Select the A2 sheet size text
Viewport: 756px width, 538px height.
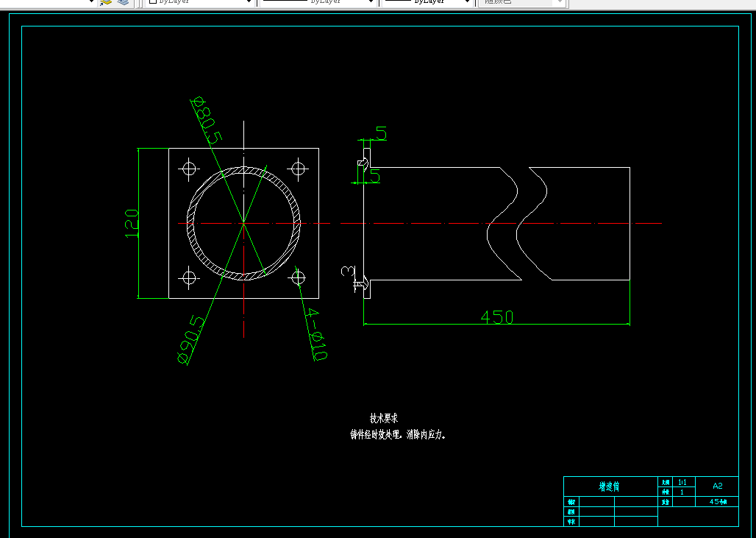[718, 486]
